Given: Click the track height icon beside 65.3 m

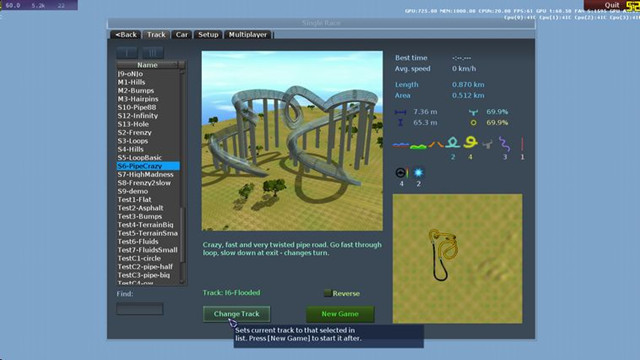Looking at the screenshot, I should [400, 122].
